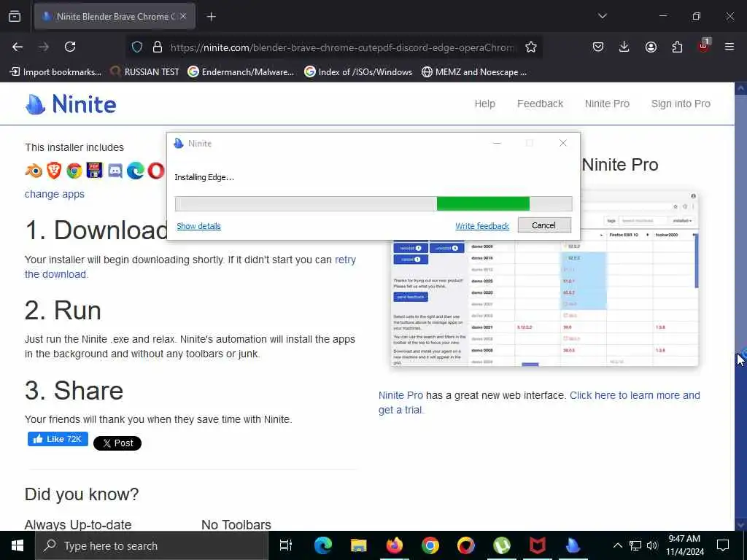Image resolution: width=747 pixels, height=560 pixels.
Task: Click the Brave lion icon in installer list
Action: [x=54, y=171]
